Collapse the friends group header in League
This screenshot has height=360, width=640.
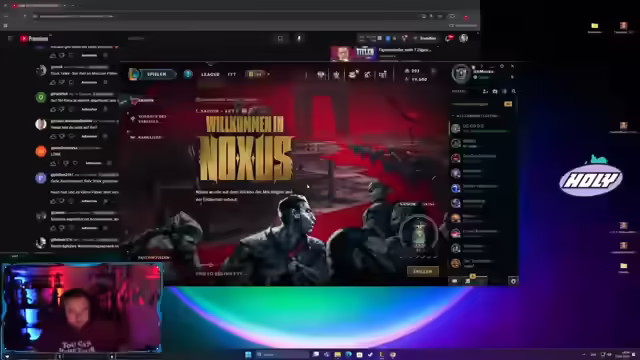[x=477, y=116]
